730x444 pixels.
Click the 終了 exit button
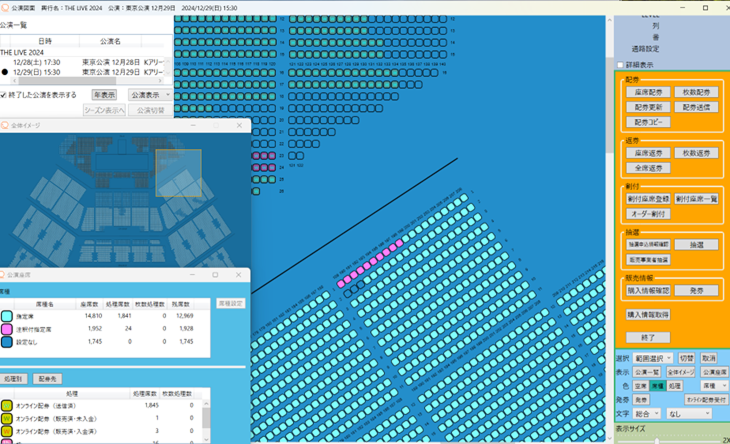pos(648,338)
